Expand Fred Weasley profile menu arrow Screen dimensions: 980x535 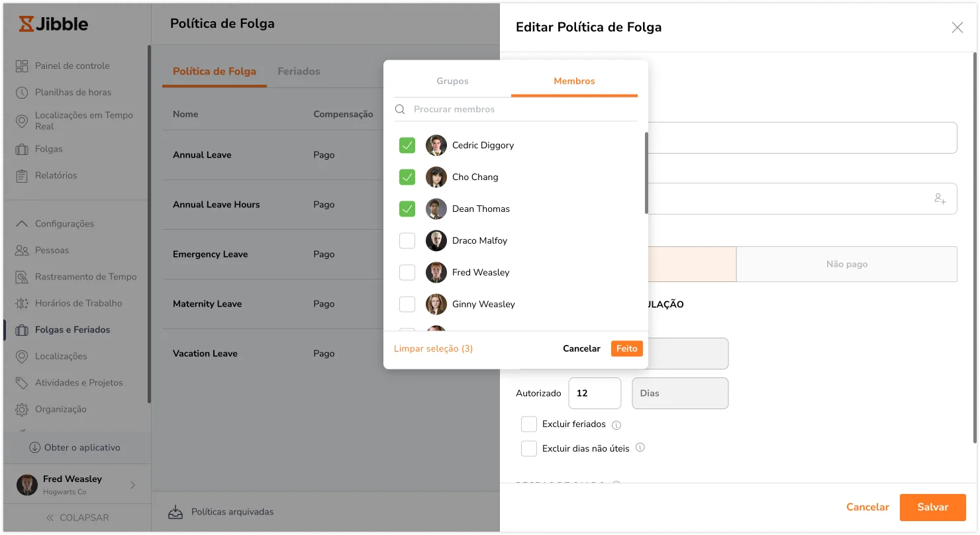click(132, 485)
